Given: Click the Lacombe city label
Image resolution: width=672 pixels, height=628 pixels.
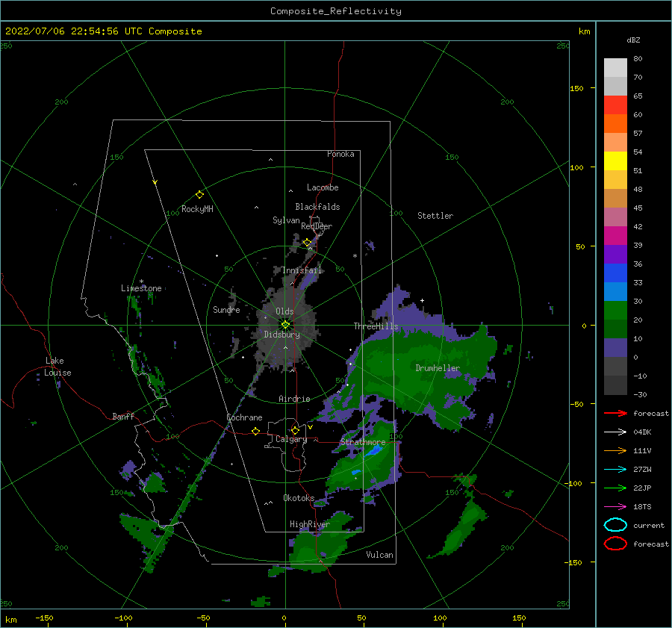Looking at the screenshot, I should pyautogui.click(x=323, y=187).
